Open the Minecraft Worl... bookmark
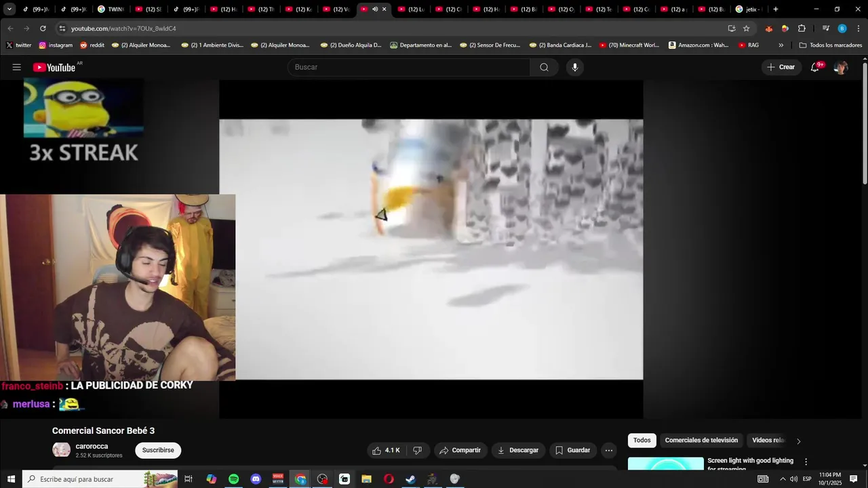868x488 pixels. (629, 45)
